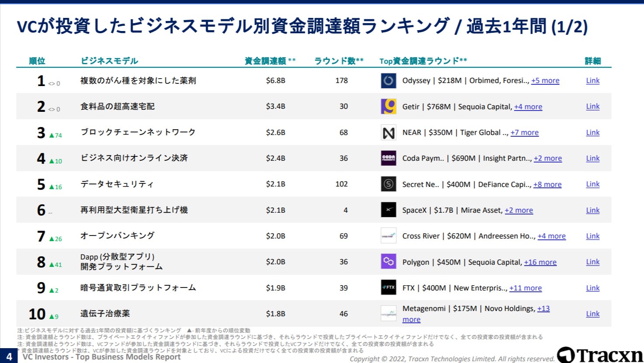Click the slide title VCが投資したビジネスモデル別資金調達額ランキング
Image resolution: width=644 pixels, height=363 pixels.
pyautogui.click(x=233, y=26)
